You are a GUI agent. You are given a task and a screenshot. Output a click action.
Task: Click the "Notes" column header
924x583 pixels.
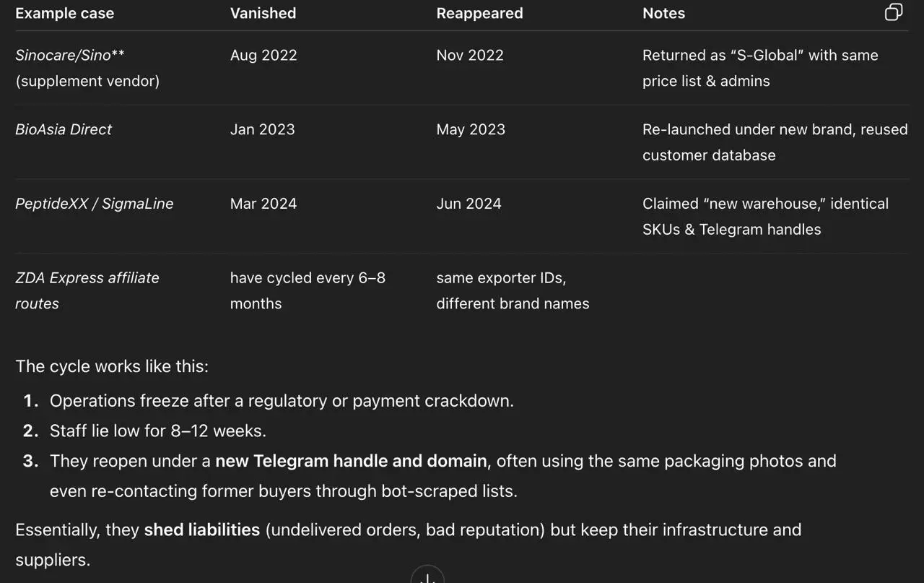[663, 13]
